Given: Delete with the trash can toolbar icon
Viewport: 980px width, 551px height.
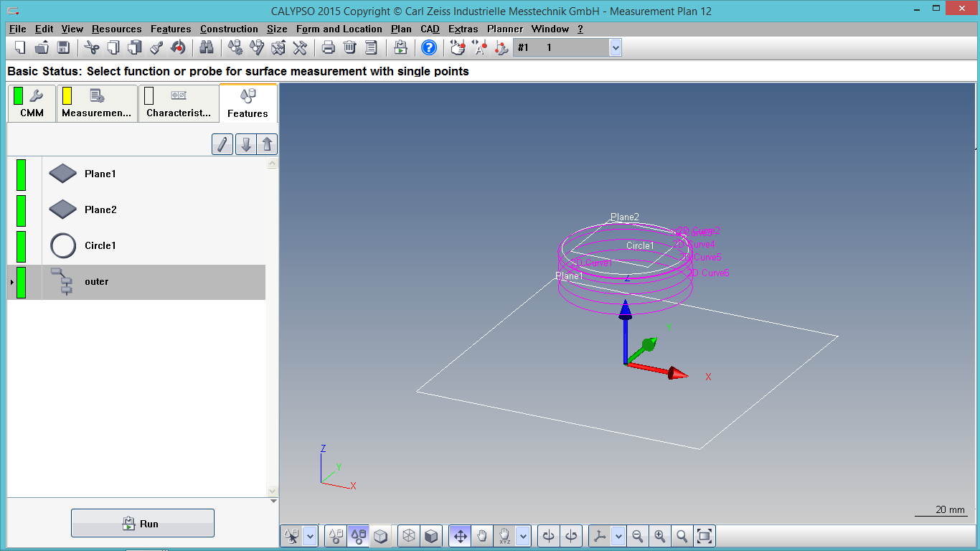Looking at the screenshot, I should click(349, 47).
